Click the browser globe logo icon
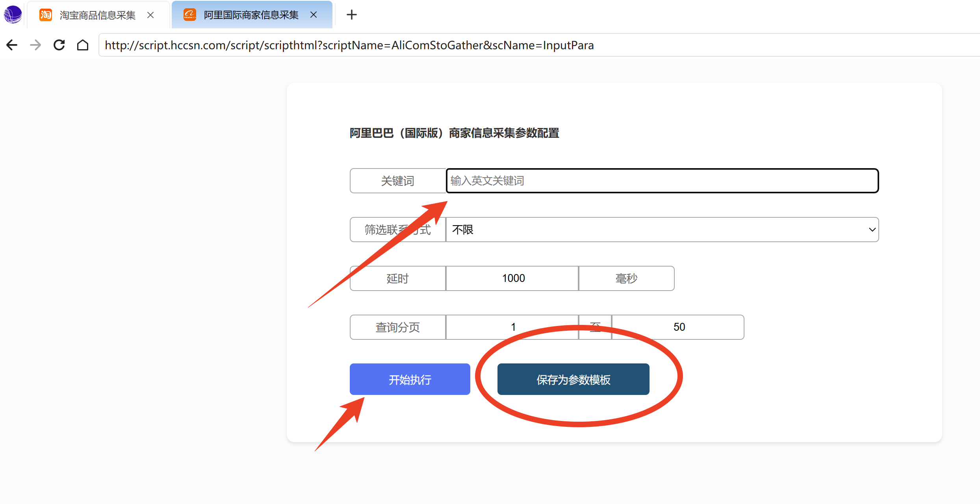The width and height of the screenshot is (980, 504). [13, 15]
